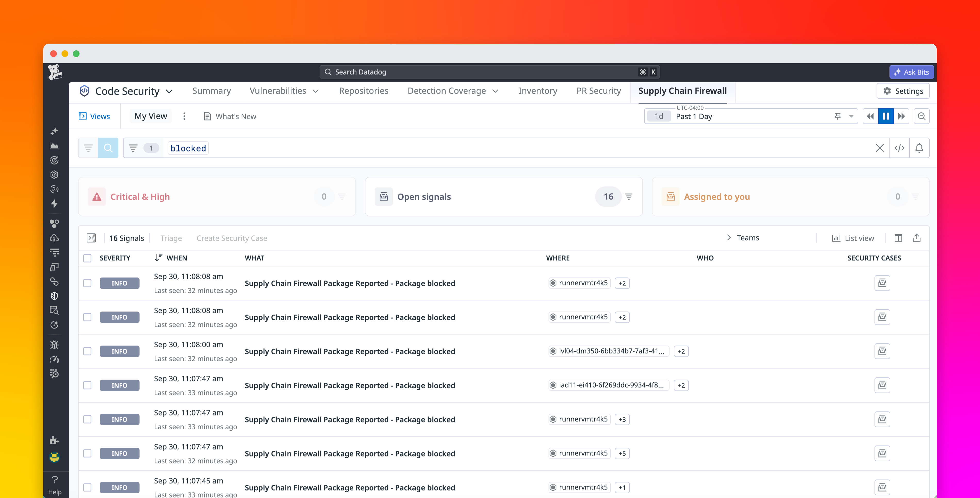The width and height of the screenshot is (980, 498).
Task: Expand the Code Security product dropdown
Action: pos(170,91)
